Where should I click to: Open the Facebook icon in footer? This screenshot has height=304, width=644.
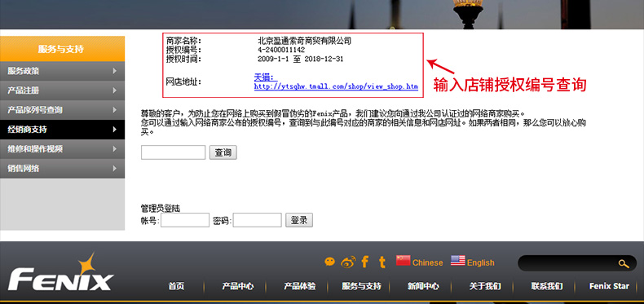[364, 262]
